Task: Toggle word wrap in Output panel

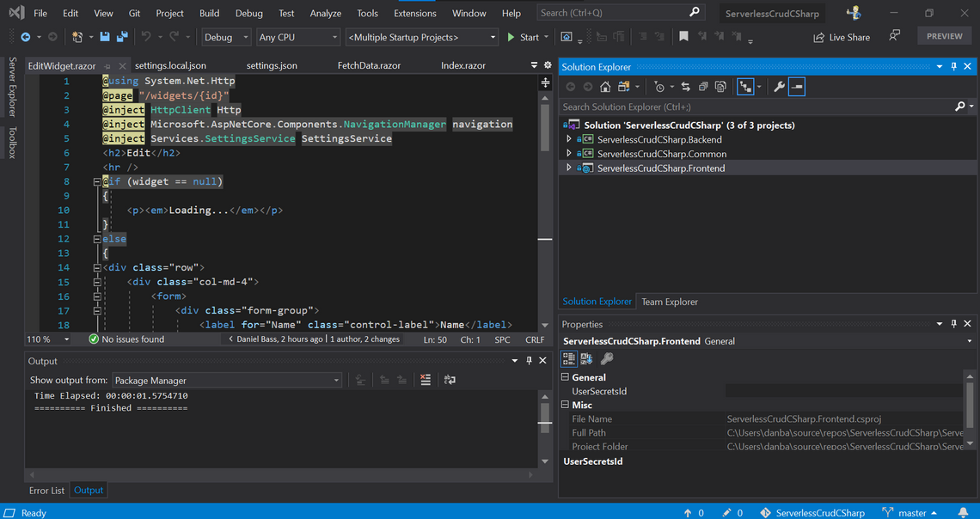Action: click(450, 380)
